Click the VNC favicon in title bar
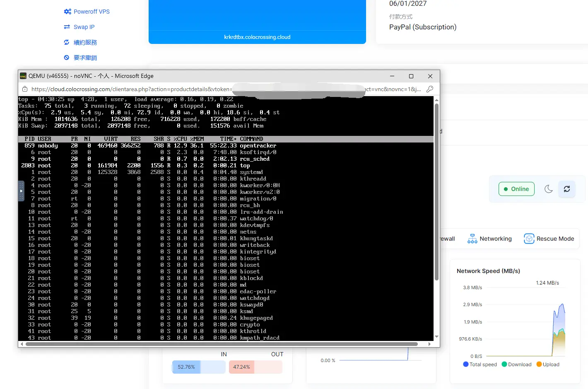This screenshot has height=389, width=588. coord(23,76)
